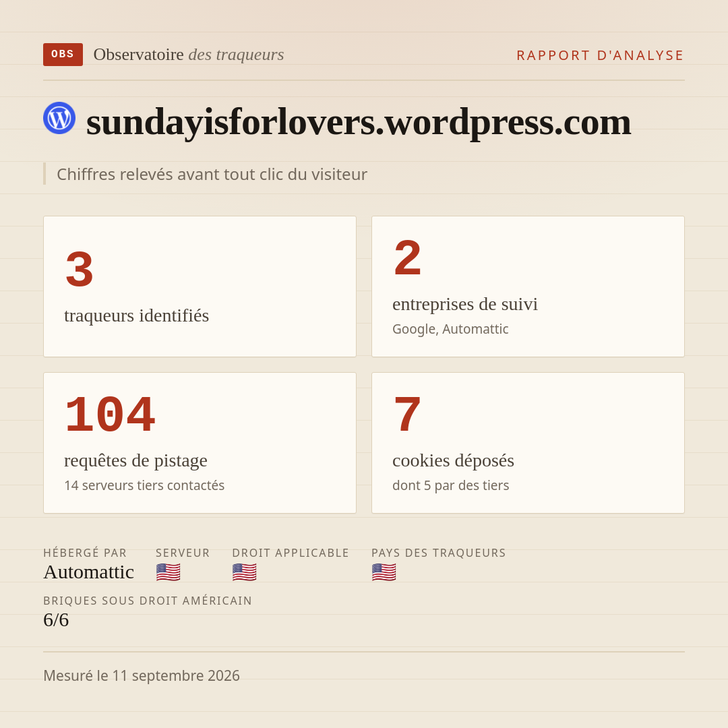
Task: Click the WordPress site favicon
Action: [x=59, y=118]
